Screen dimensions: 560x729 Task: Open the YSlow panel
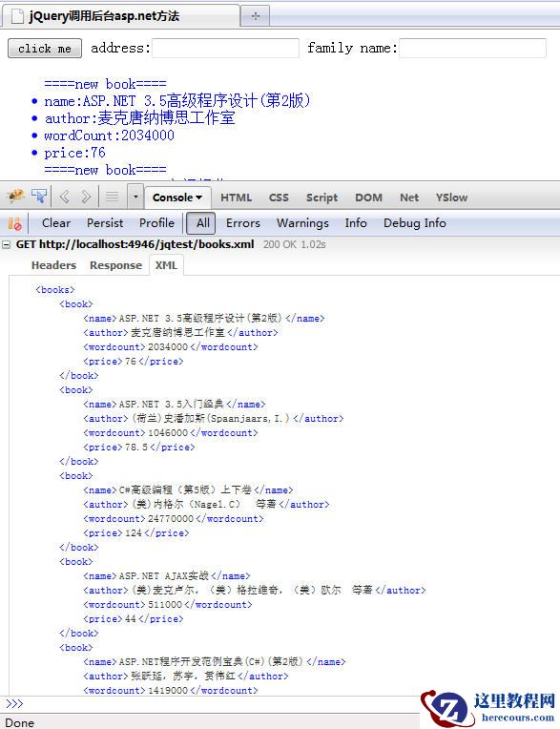pos(451,198)
